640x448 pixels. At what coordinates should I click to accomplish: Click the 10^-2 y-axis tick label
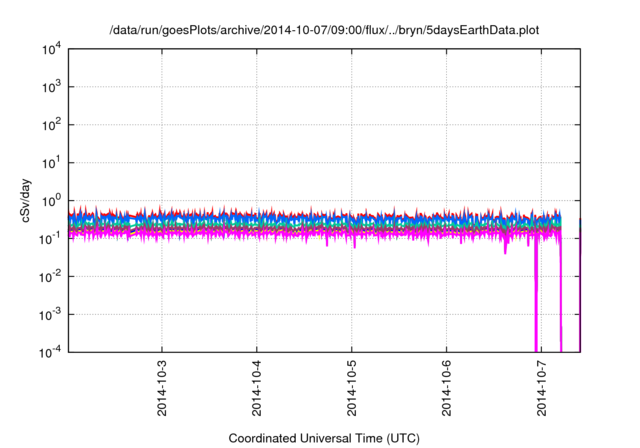[x=50, y=277]
